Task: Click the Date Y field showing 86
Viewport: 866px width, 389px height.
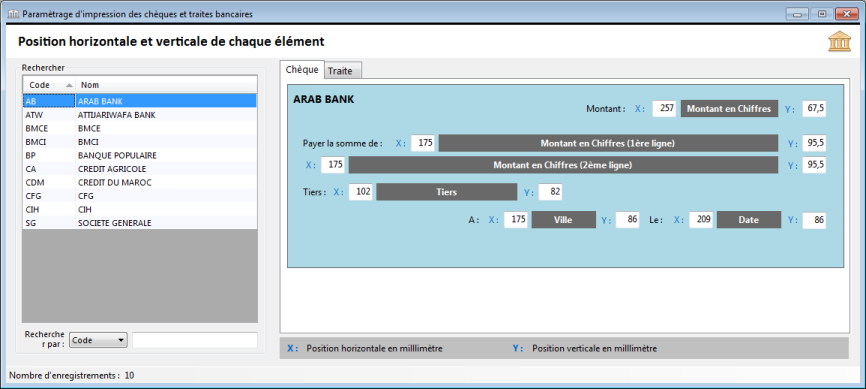Action: 814,219
